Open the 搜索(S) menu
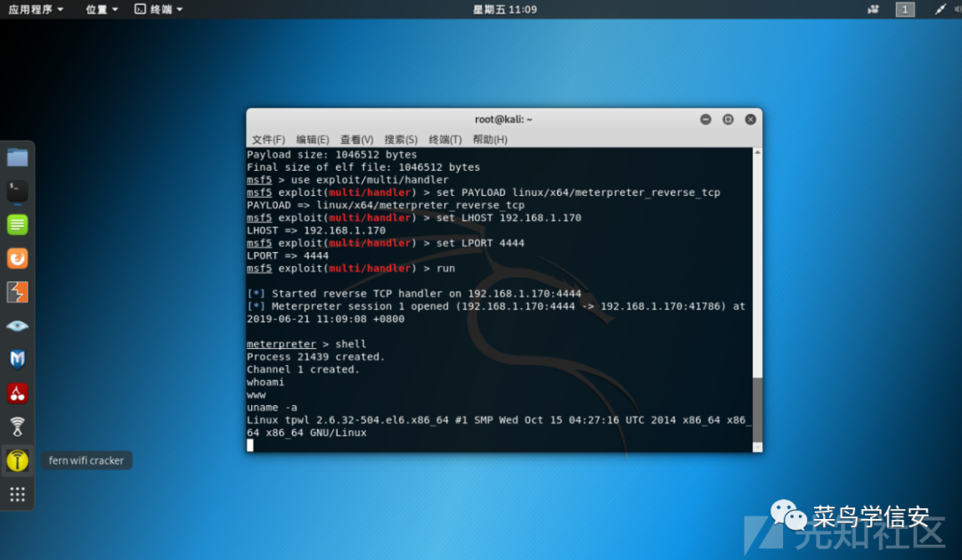The image size is (962, 560). click(401, 139)
